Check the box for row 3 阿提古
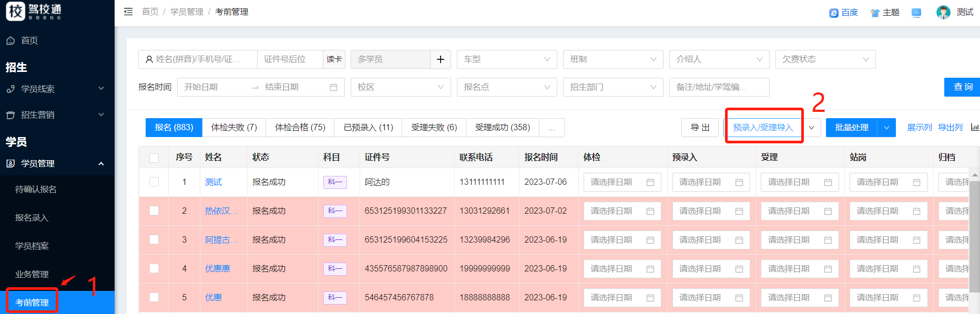The height and width of the screenshot is (314, 980). pyautogui.click(x=154, y=239)
